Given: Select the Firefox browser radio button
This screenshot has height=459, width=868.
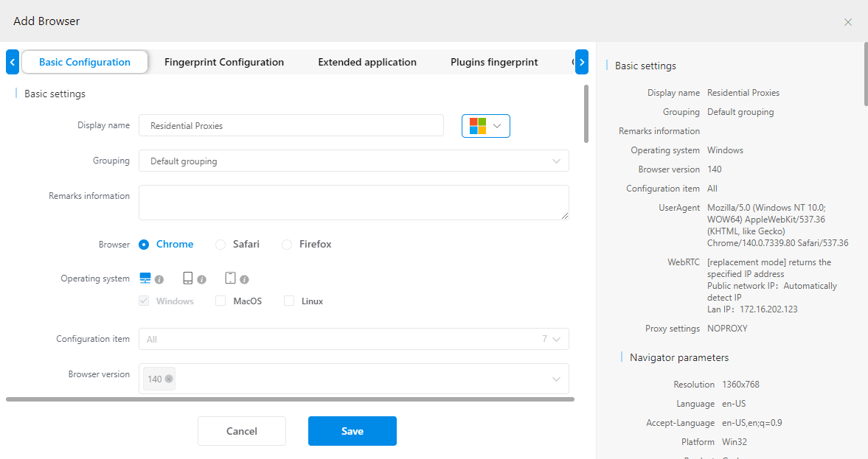Looking at the screenshot, I should tap(286, 244).
